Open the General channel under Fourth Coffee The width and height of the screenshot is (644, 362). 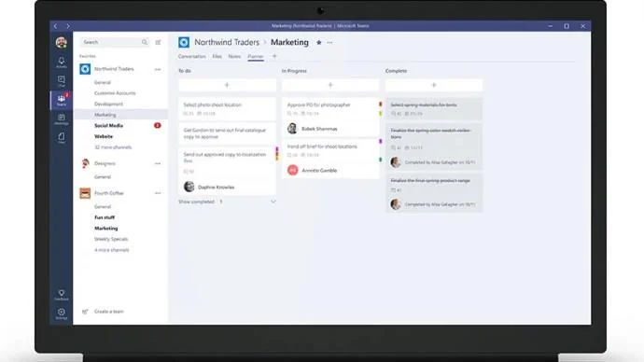(103, 206)
